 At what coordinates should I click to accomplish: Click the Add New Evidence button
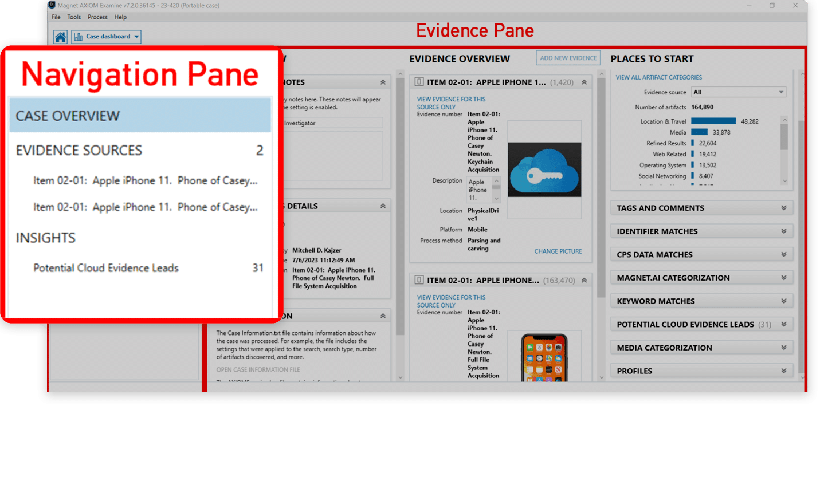click(568, 58)
